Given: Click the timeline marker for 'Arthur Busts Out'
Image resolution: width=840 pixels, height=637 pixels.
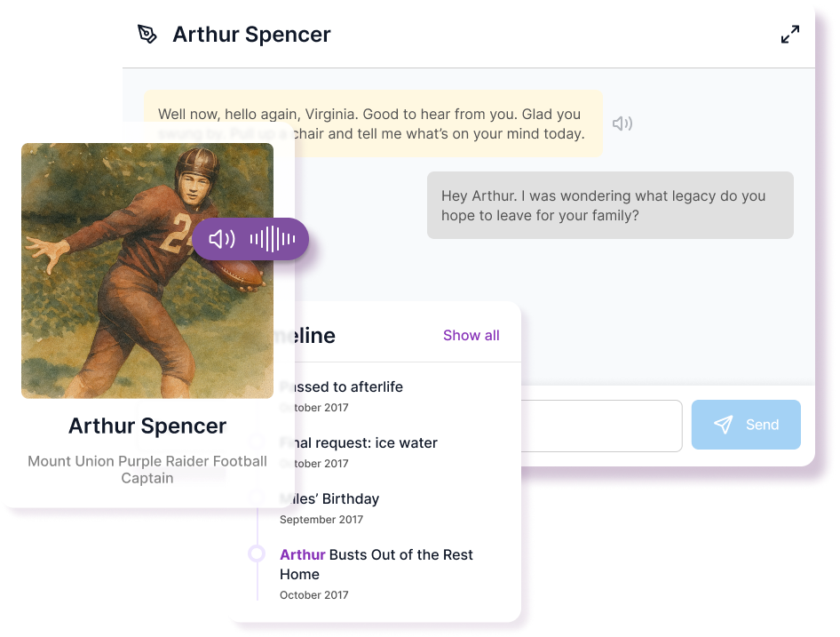Looking at the screenshot, I should click(257, 553).
